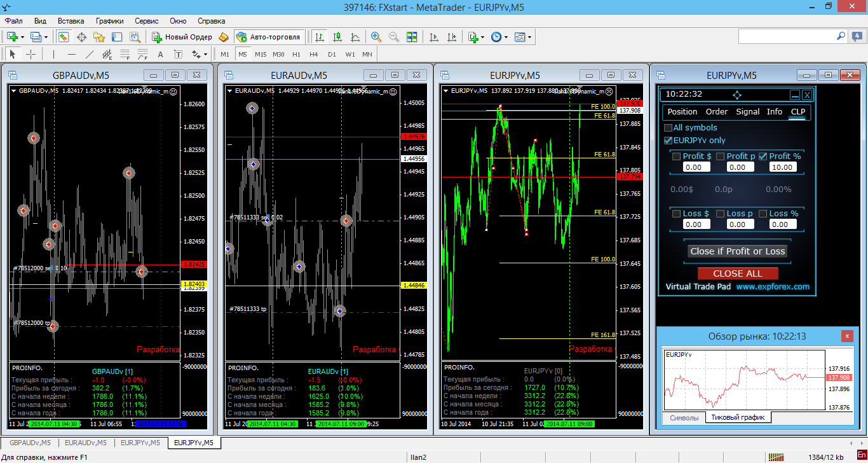The width and height of the screenshot is (868, 463).
Task: Switch chart to line chart icon
Action: [x=355, y=37]
